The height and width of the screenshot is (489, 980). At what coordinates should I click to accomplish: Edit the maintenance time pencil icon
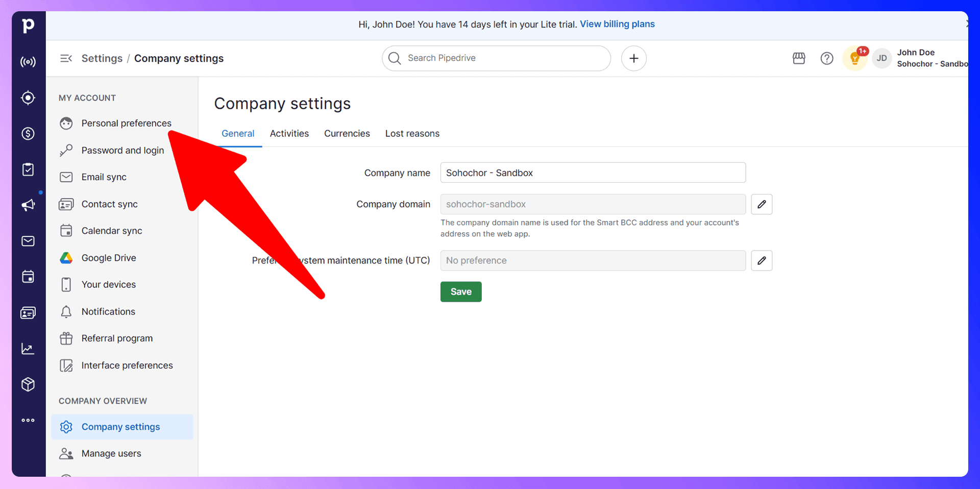(x=762, y=260)
